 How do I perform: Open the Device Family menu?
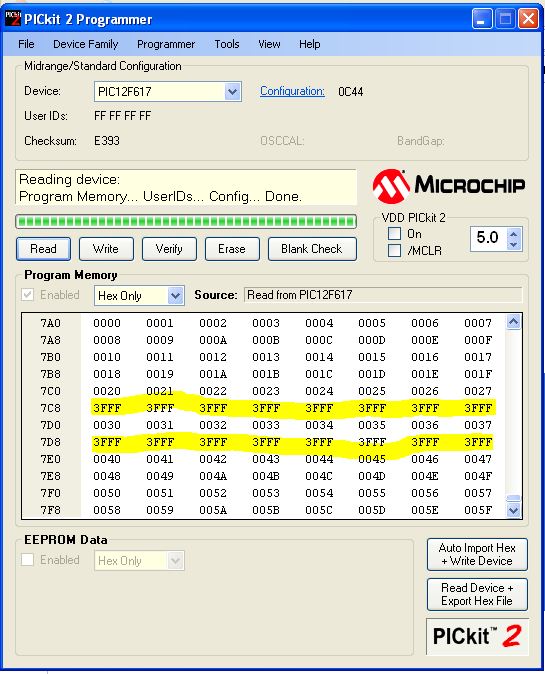[86, 44]
